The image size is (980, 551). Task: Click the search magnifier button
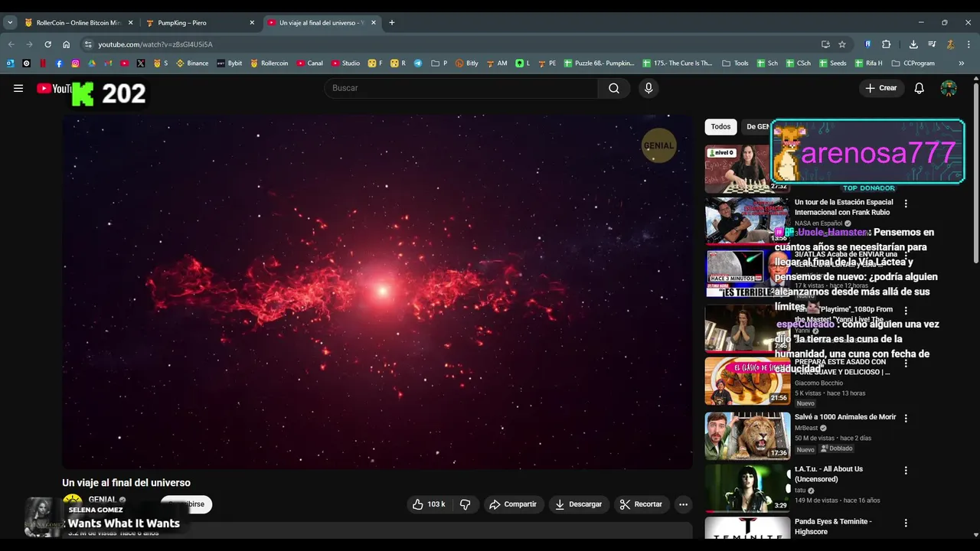(614, 88)
